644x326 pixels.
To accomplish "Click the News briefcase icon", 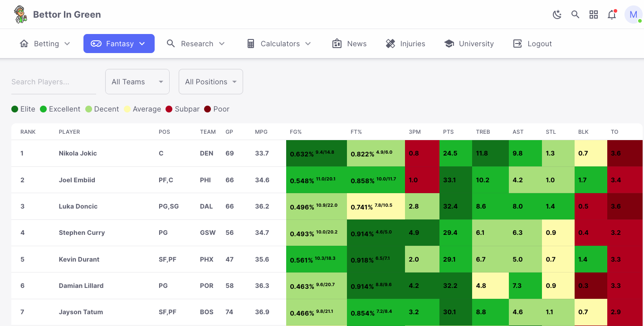I will (337, 44).
